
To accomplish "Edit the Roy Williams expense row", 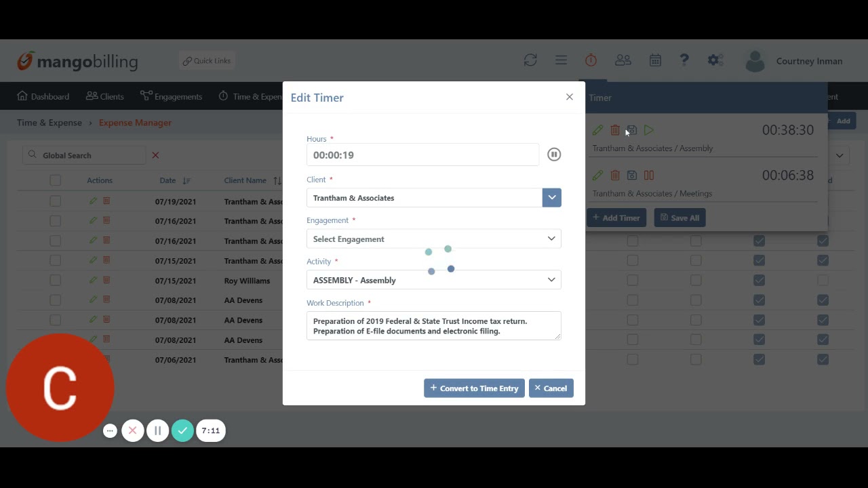I will [x=93, y=280].
